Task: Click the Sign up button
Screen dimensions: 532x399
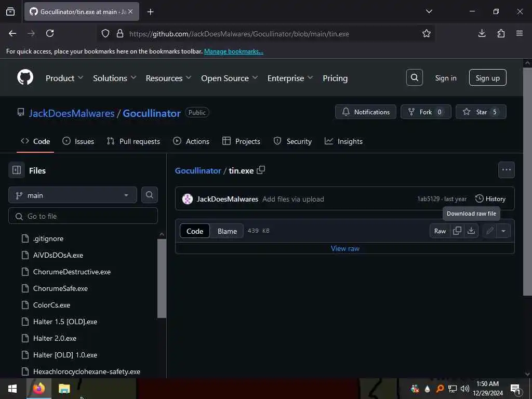Action: [x=487, y=78]
